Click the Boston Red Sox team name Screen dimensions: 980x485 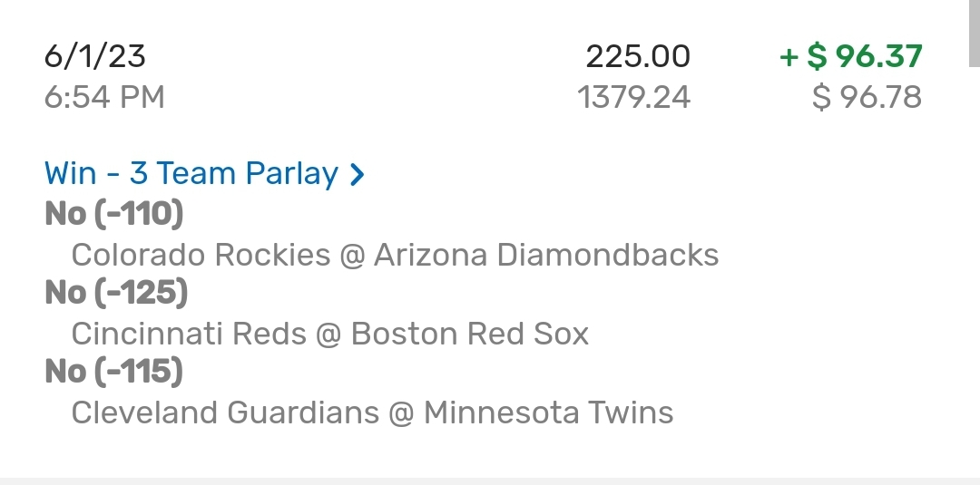(x=470, y=334)
